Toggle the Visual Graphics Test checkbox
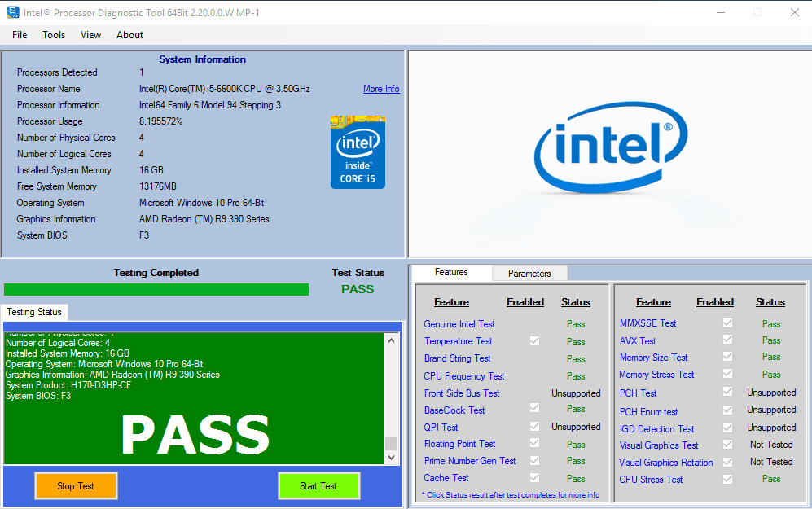 click(x=727, y=445)
